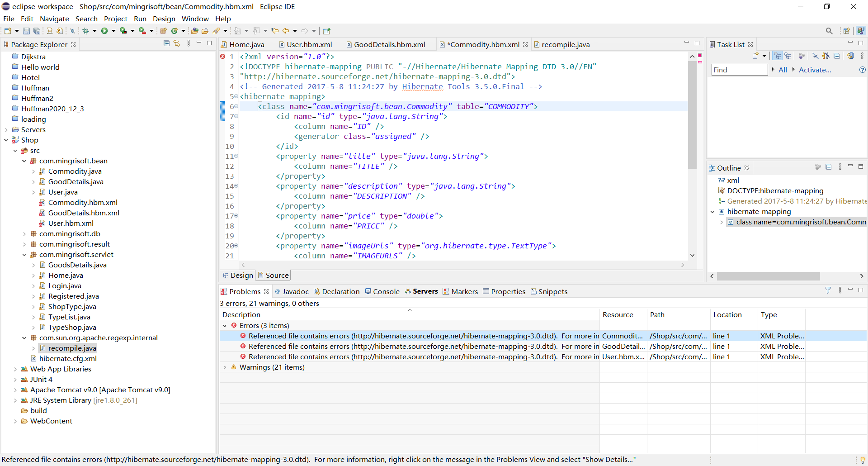Click the Outline horizontal scrollbar thumb
Image resolution: width=868 pixels, height=466 pixels.
[x=768, y=276]
